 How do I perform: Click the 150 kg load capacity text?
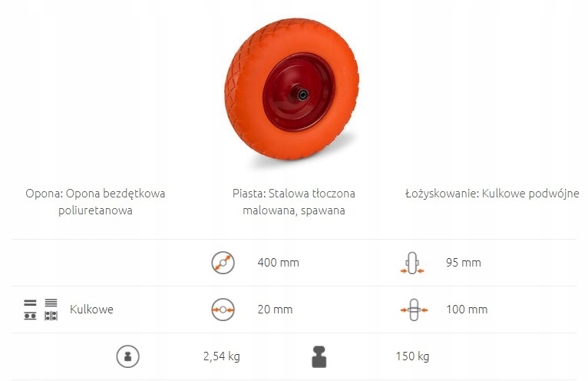tap(412, 356)
